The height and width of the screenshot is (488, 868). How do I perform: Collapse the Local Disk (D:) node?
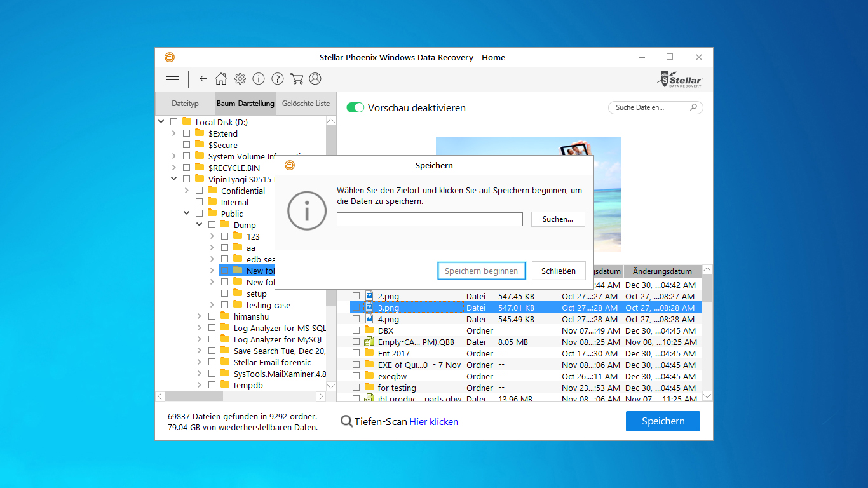coord(161,122)
